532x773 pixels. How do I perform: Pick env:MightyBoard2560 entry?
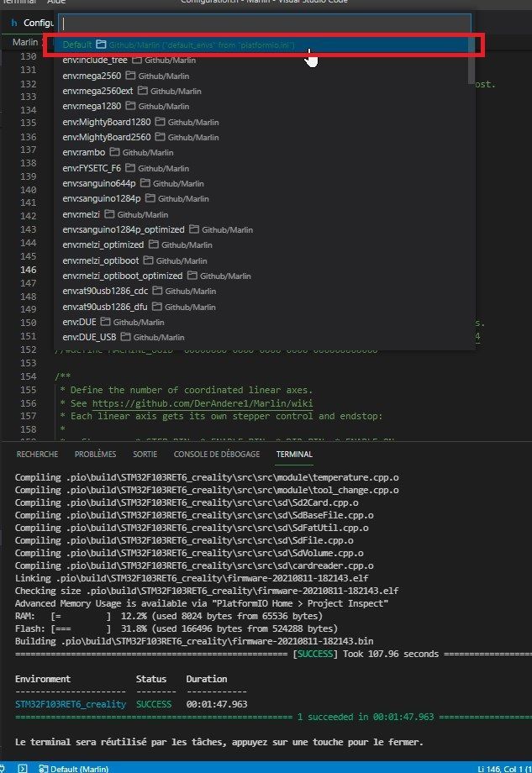click(x=264, y=137)
